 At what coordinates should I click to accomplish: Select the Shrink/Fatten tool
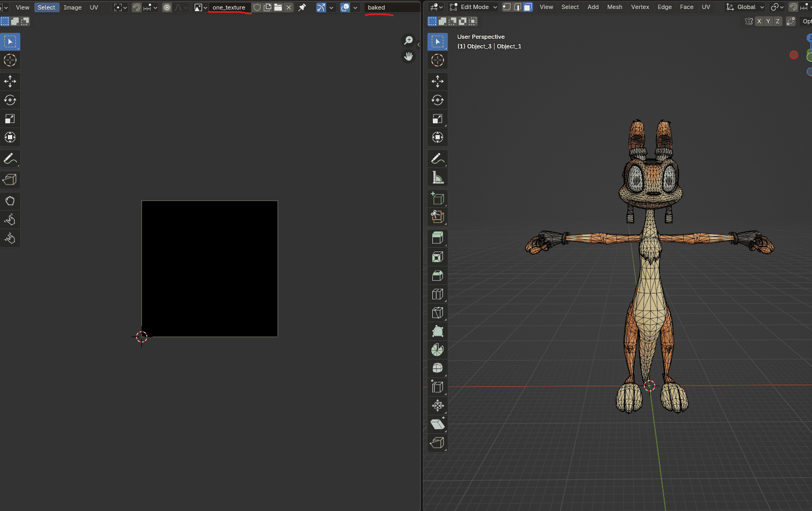point(438,406)
